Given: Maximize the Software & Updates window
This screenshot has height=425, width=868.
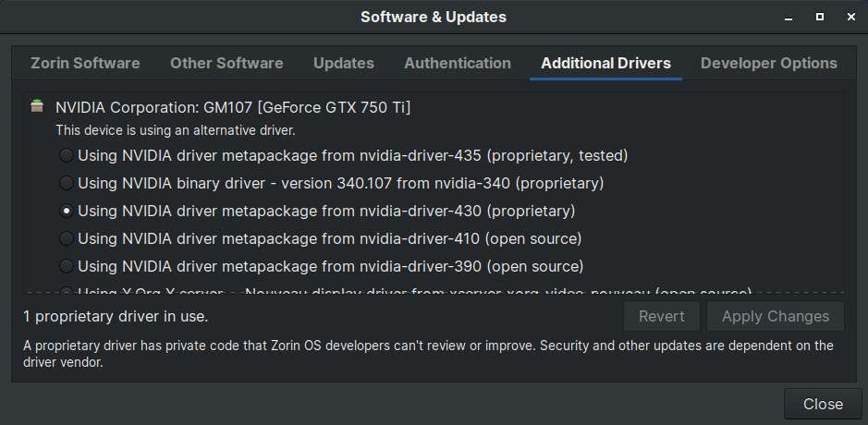Looking at the screenshot, I should 820,18.
